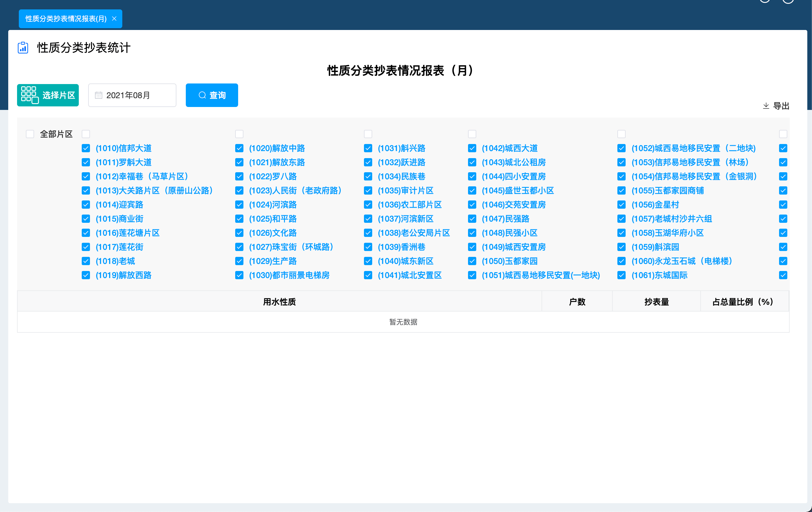The height and width of the screenshot is (512, 812).
Task: Click the grid icon on the 选择片区 button
Action: click(30, 95)
